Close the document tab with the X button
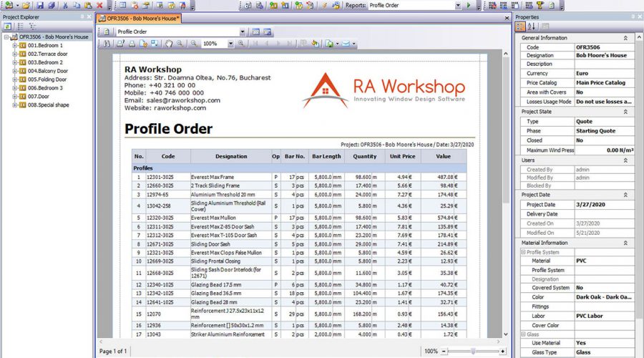644x358 pixels. pos(507,18)
